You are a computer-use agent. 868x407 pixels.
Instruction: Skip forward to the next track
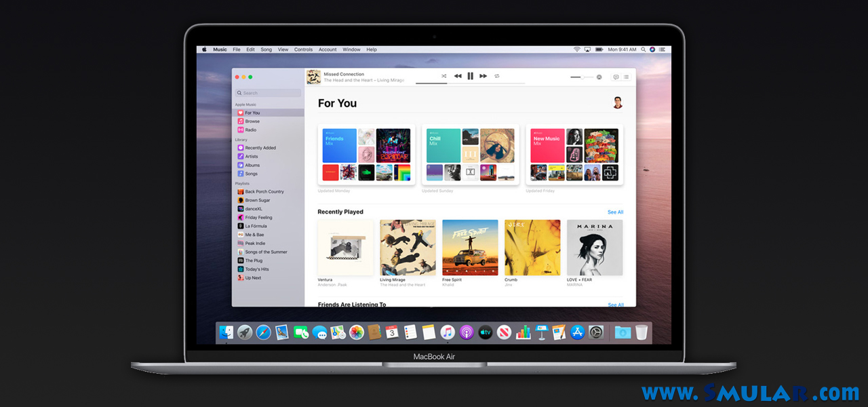point(484,77)
